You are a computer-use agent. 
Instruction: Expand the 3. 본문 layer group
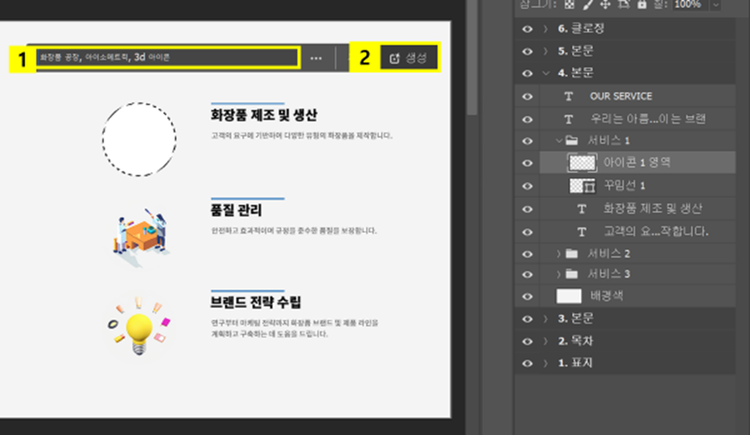(546, 318)
